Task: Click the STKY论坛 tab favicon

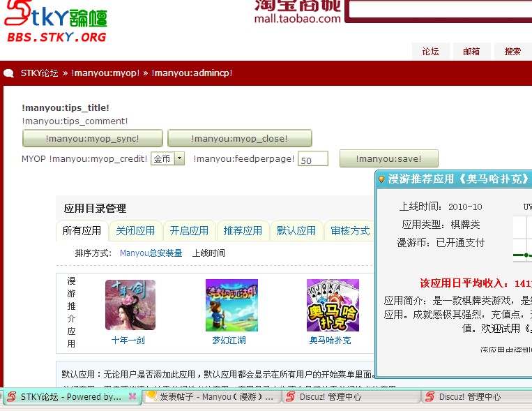Action: pyautogui.click(x=12, y=396)
